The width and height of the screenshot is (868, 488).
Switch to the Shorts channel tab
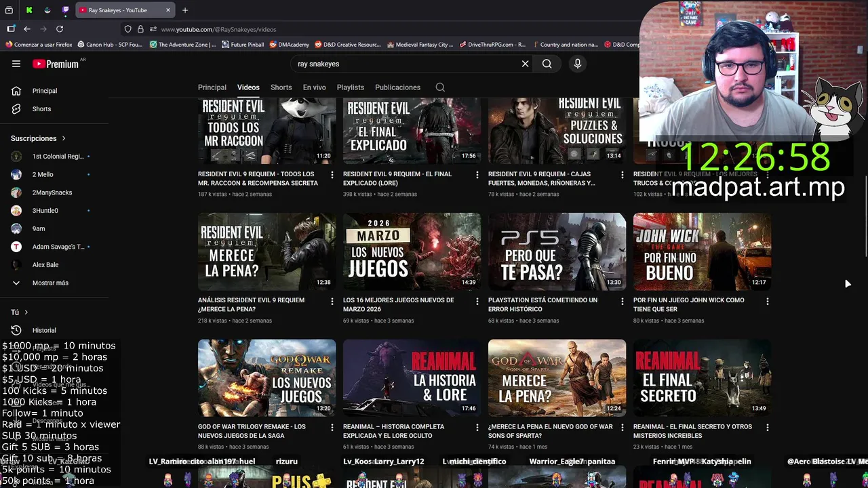281,87
